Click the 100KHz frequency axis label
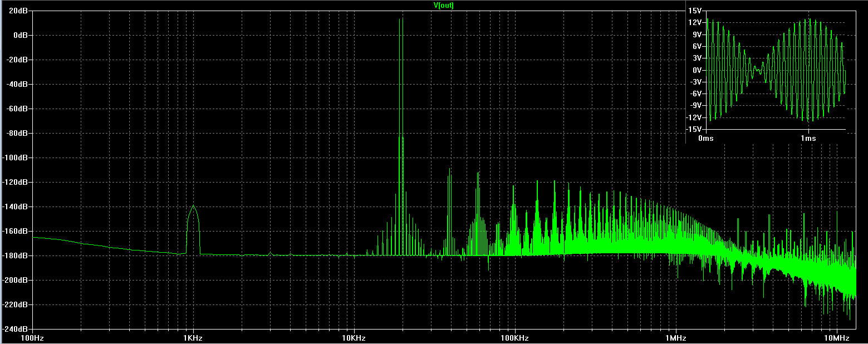The image size is (868, 344). pyautogui.click(x=514, y=338)
